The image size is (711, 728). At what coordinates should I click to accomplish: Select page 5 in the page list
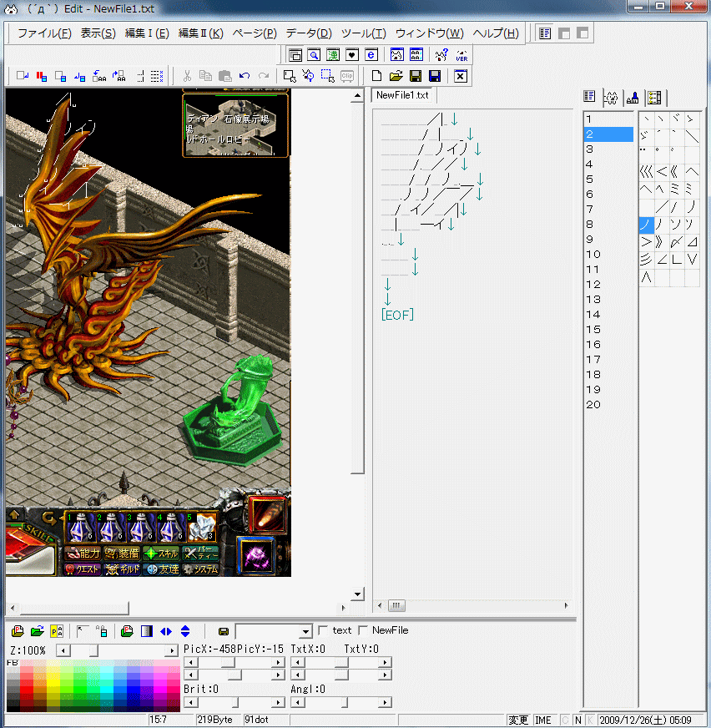(x=608, y=179)
